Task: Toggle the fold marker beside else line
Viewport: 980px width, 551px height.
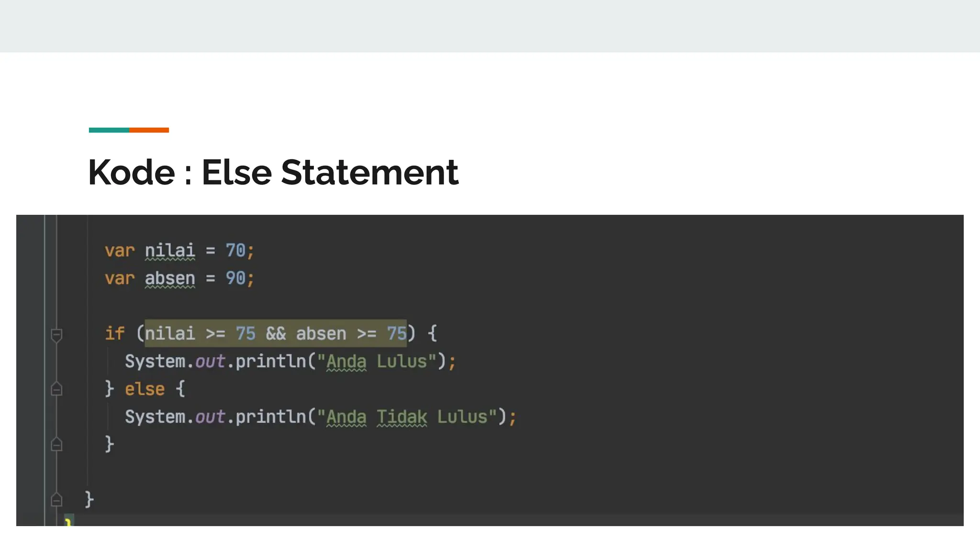Action: click(x=56, y=389)
